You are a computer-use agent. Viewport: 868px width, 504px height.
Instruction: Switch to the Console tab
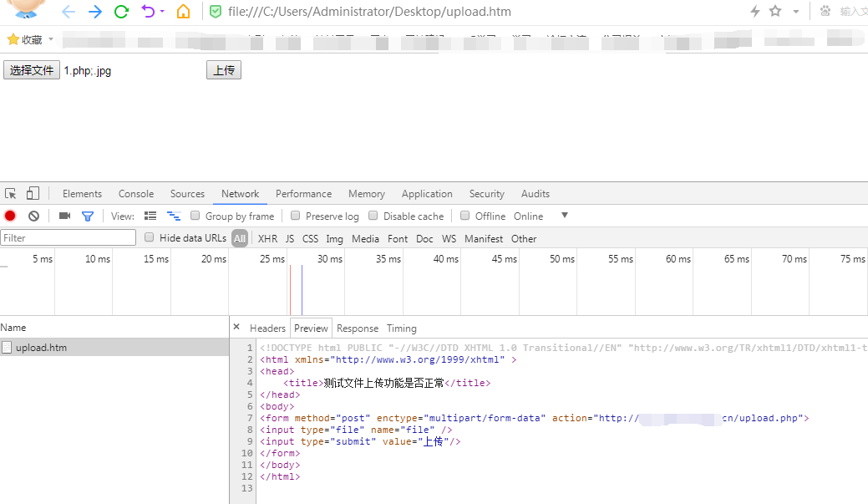[135, 193]
